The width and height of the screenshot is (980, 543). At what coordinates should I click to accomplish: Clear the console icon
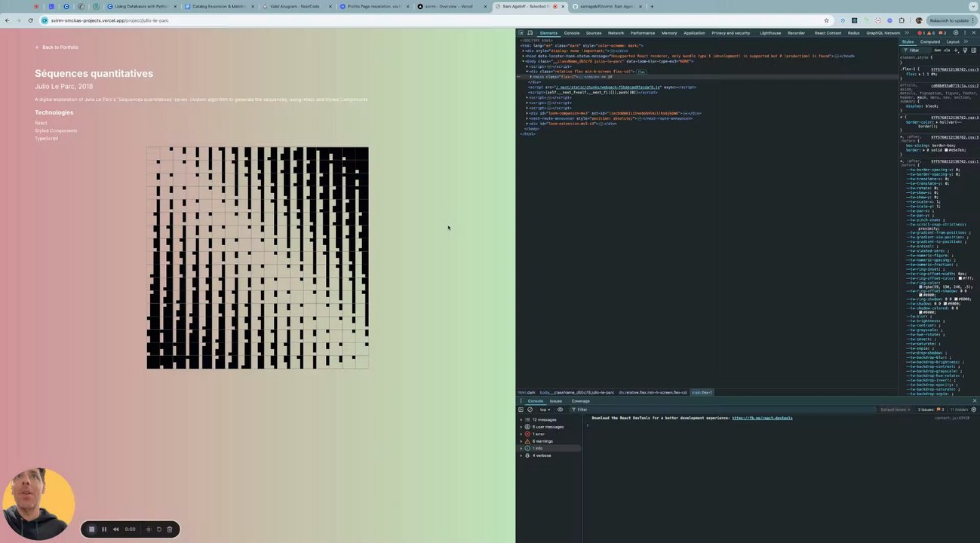click(x=530, y=410)
